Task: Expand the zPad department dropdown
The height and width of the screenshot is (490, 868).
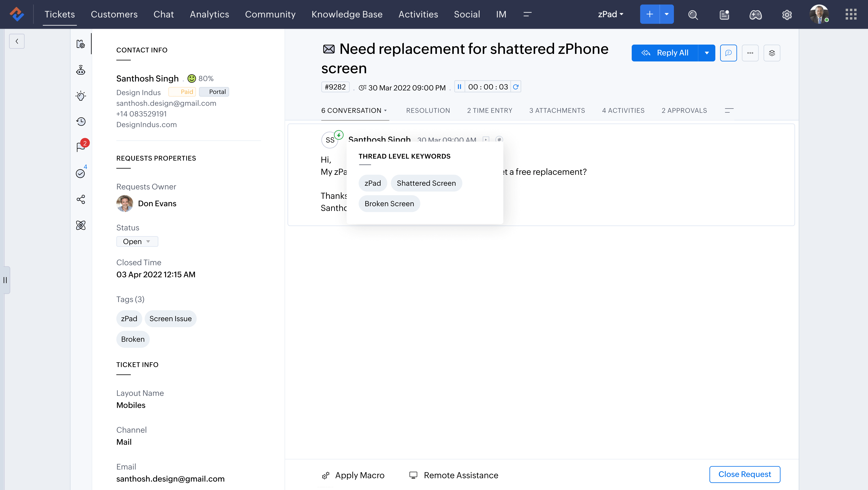Action: (x=611, y=14)
